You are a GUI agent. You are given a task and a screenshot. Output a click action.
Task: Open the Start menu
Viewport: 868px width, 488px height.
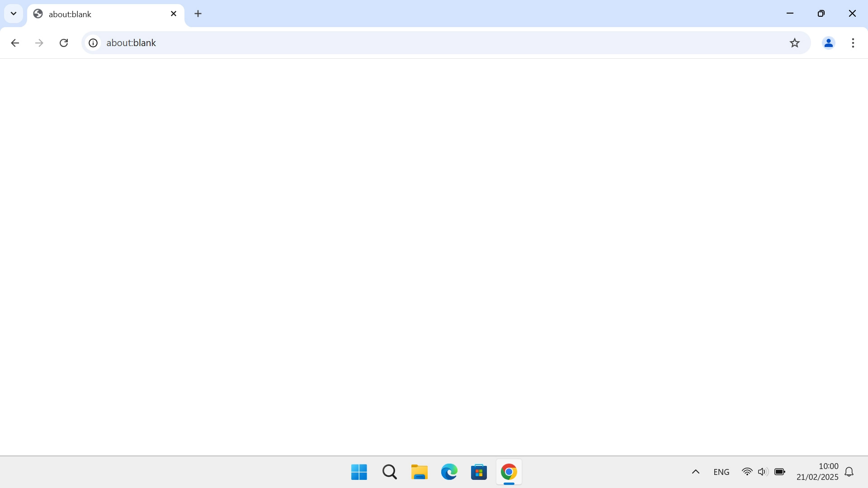click(359, 472)
